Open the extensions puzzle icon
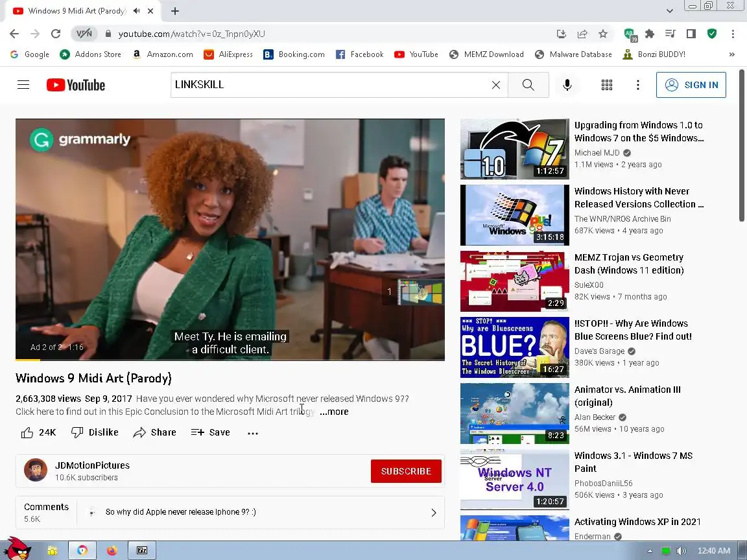The width and height of the screenshot is (747, 560). point(649,34)
